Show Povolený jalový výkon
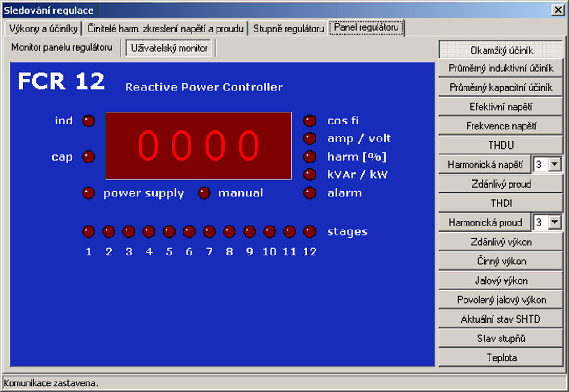 (501, 299)
